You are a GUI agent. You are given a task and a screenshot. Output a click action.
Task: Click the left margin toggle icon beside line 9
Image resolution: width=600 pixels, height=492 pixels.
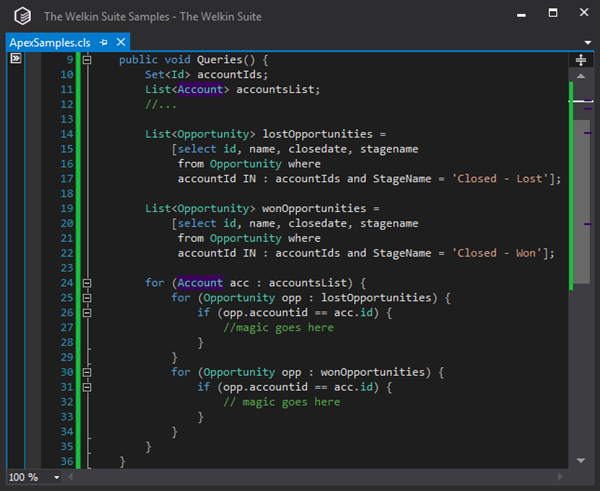[x=15, y=60]
